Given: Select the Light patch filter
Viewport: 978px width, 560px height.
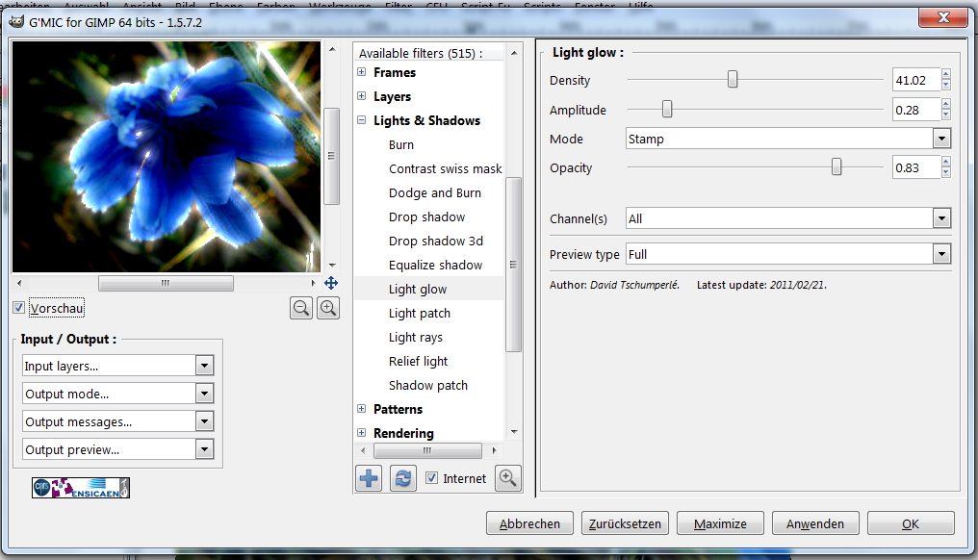Looking at the screenshot, I should pyautogui.click(x=419, y=313).
